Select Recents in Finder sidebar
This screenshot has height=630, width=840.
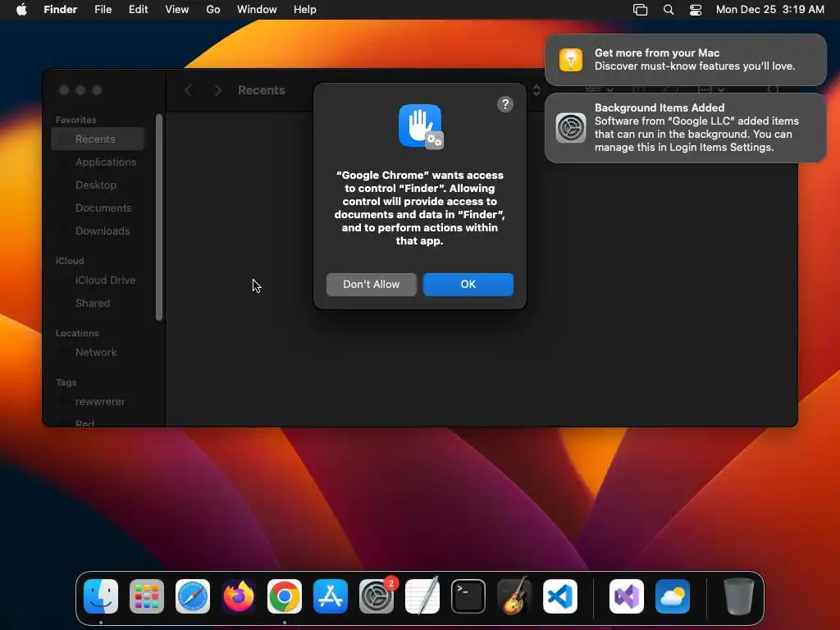pyautogui.click(x=98, y=139)
